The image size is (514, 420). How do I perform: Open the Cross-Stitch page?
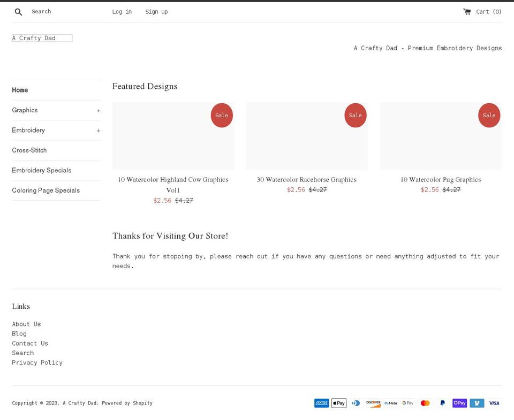click(x=29, y=150)
